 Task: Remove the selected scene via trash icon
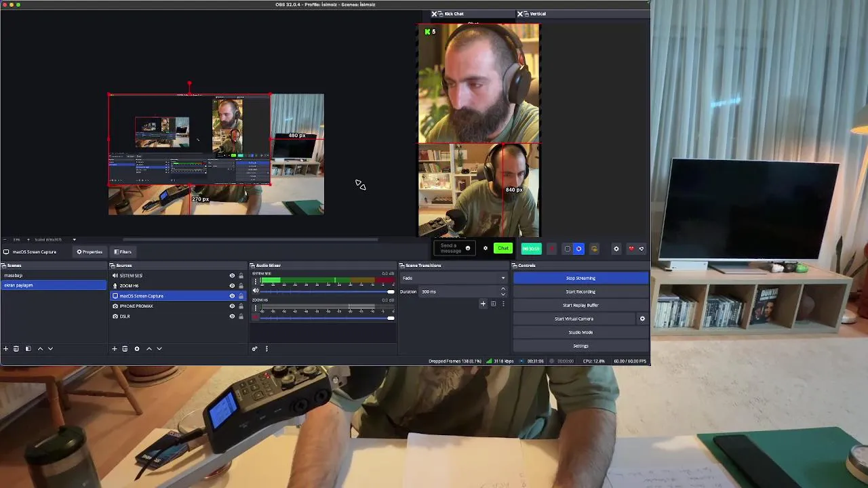[16, 348]
